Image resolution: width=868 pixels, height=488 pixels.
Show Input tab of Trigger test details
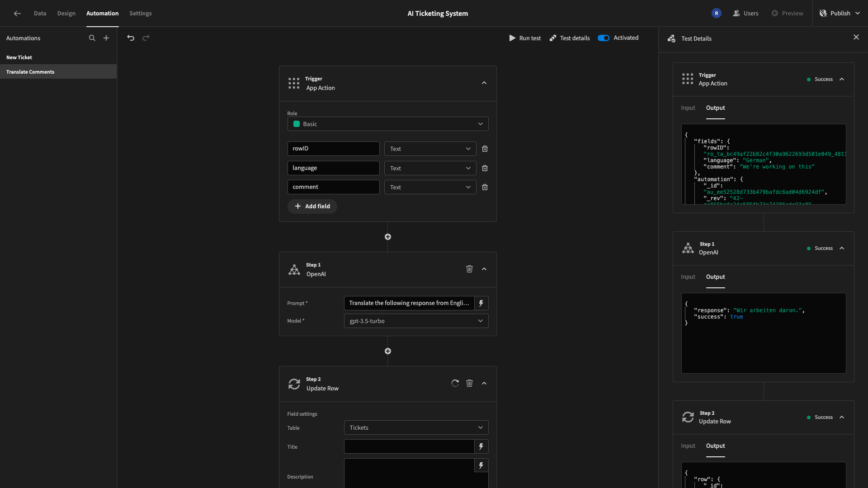pos(688,108)
